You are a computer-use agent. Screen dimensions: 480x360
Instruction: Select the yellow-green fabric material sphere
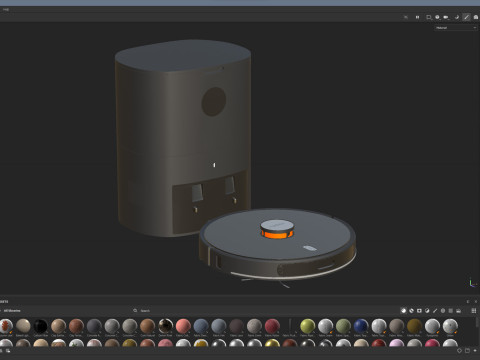(307, 326)
